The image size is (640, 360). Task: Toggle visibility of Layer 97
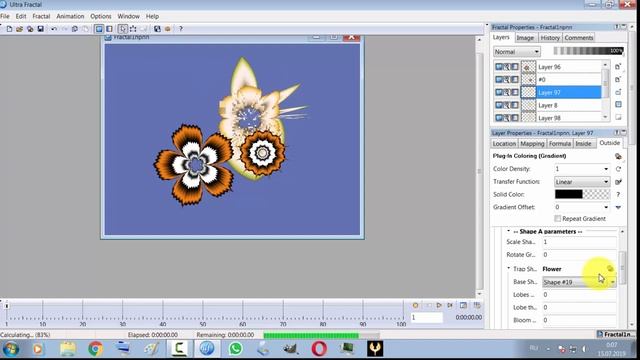tap(499, 92)
